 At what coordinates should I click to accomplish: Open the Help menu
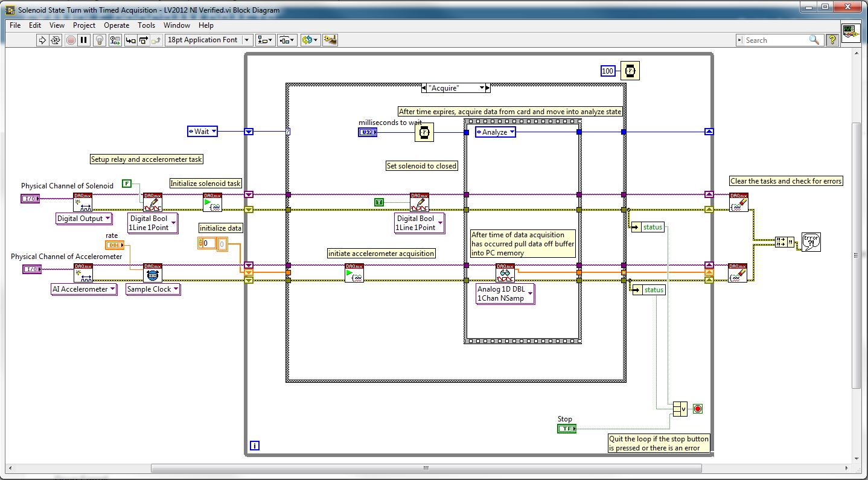(x=206, y=25)
